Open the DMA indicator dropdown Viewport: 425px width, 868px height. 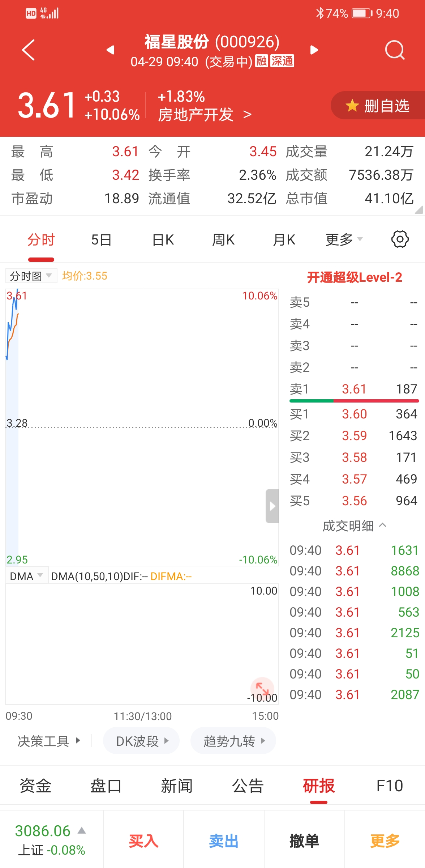pos(26,576)
